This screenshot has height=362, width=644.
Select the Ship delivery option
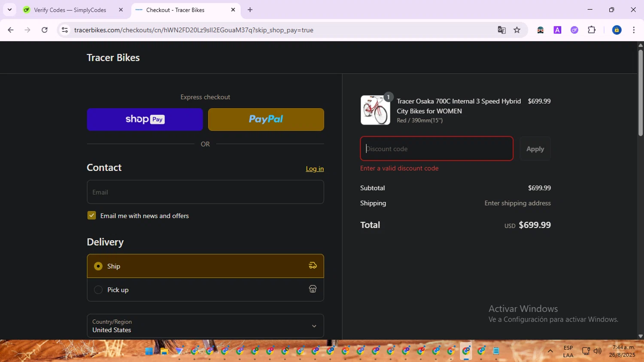point(205,266)
